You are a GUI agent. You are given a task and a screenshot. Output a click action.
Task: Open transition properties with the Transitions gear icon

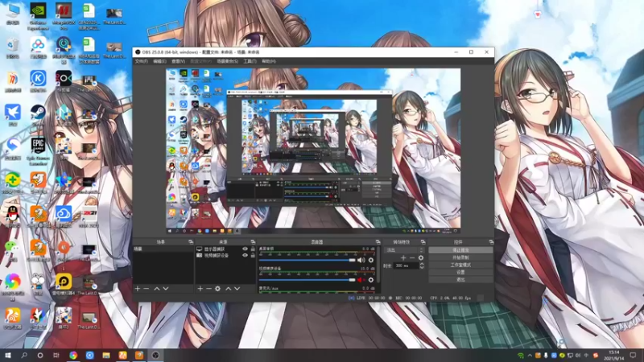[420, 257]
